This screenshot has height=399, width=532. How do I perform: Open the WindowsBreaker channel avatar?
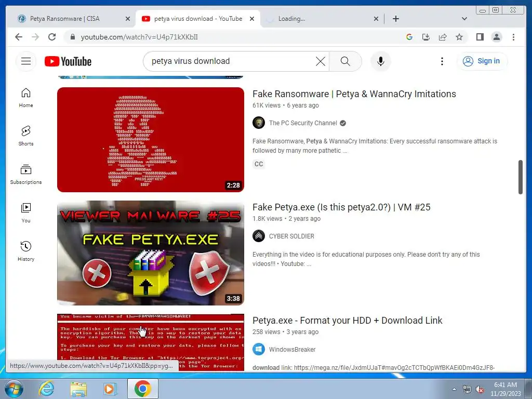[x=259, y=350]
